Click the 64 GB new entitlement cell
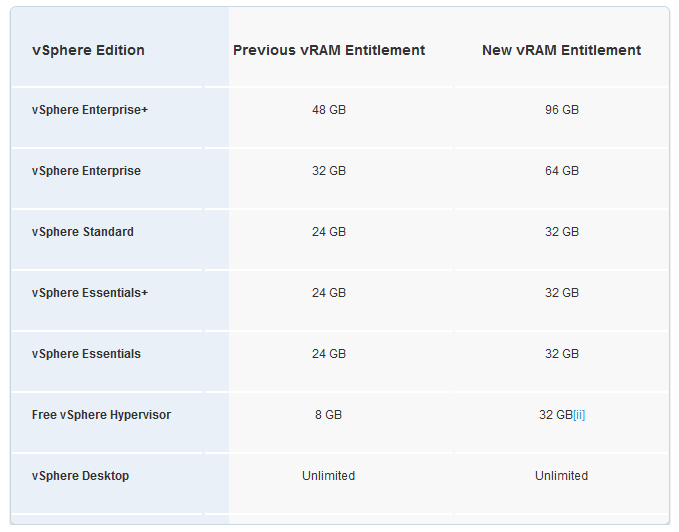Screen dimensions: 679x532 click(562, 171)
